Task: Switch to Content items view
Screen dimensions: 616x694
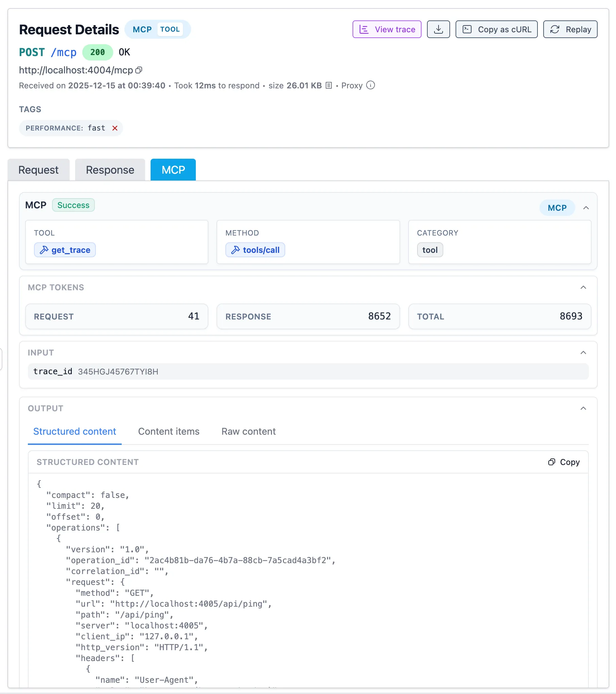Action: pyautogui.click(x=169, y=431)
